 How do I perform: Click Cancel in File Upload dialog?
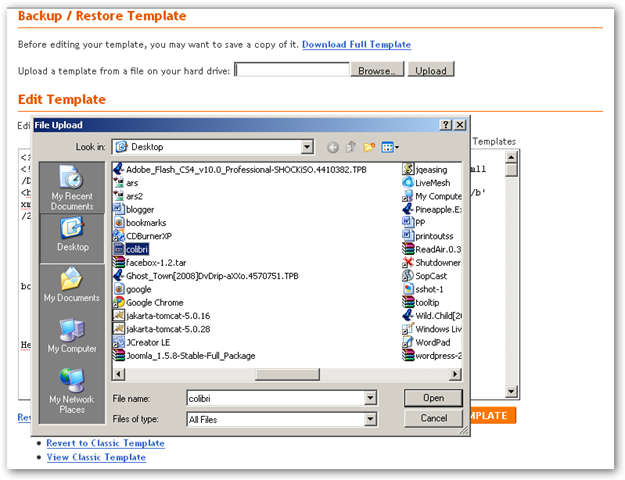point(433,418)
